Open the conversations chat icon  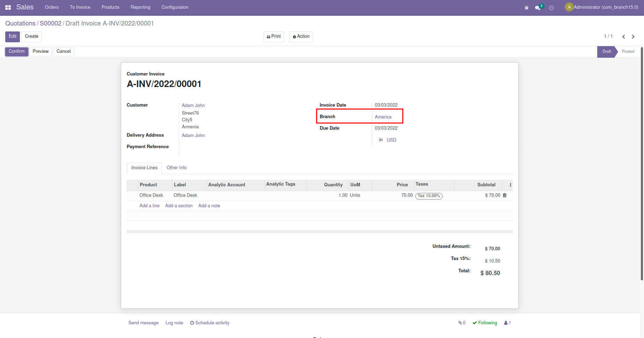pyautogui.click(x=538, y=8)
